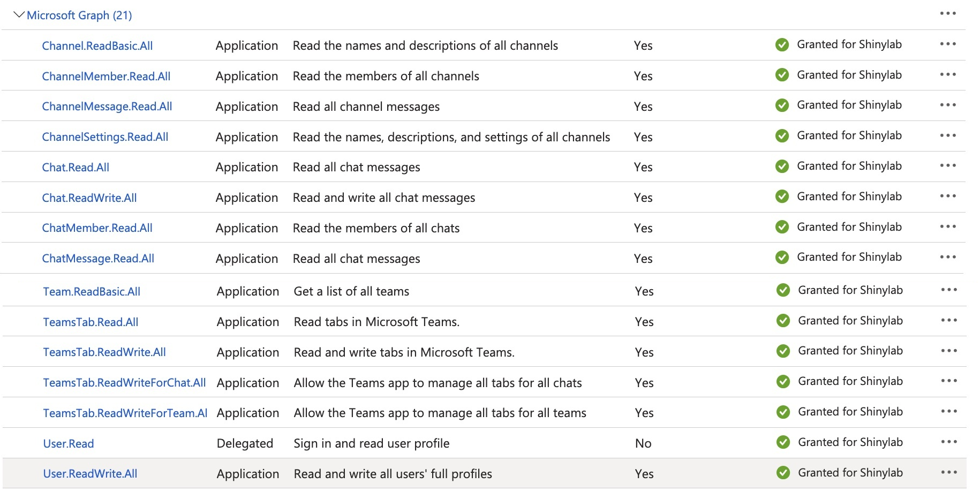Screen dimensions: 980x491
Task: Click ellipsis for TeamsTab.Read.All row
Action: (948, 320)
